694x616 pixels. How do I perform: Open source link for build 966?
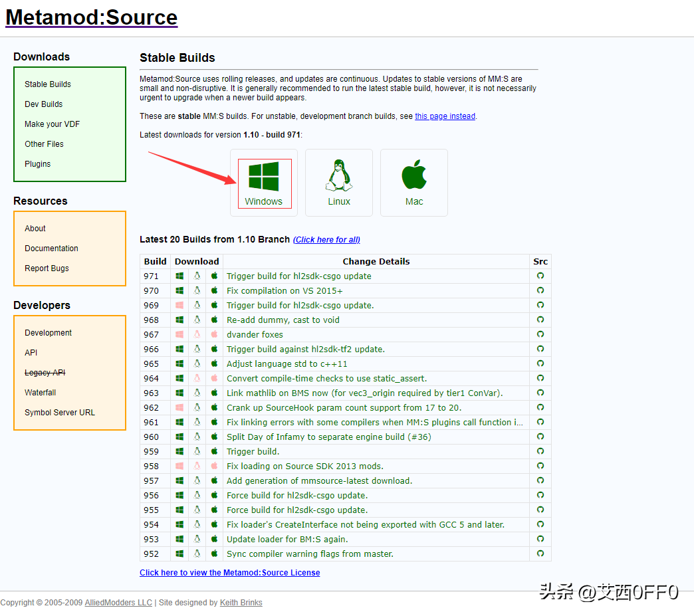click(540, 350)
